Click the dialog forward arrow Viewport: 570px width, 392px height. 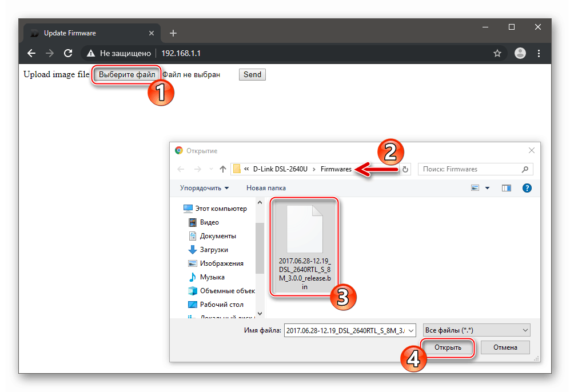197,169
